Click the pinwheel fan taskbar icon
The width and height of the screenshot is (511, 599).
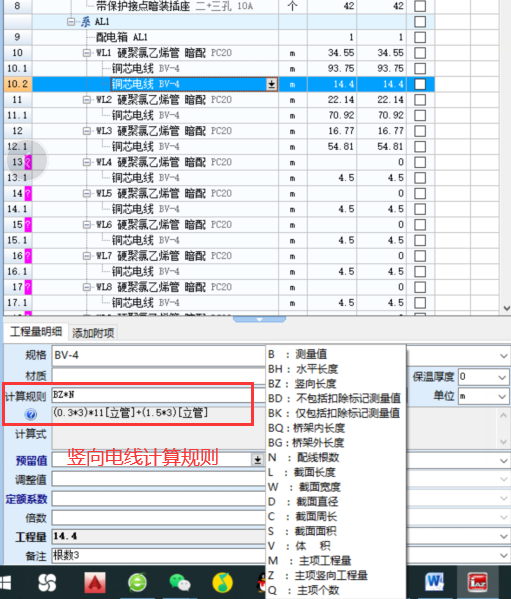tap(47, 583)
